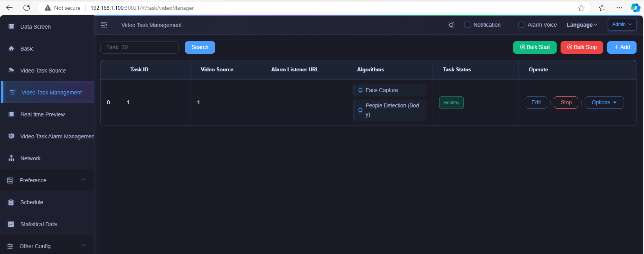
Task: Click the Data Screen sidebar icon
Action: 11,27
